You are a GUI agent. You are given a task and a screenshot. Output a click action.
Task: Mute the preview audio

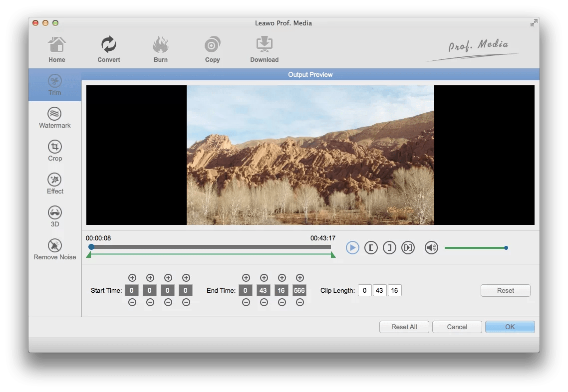[431, 247]
